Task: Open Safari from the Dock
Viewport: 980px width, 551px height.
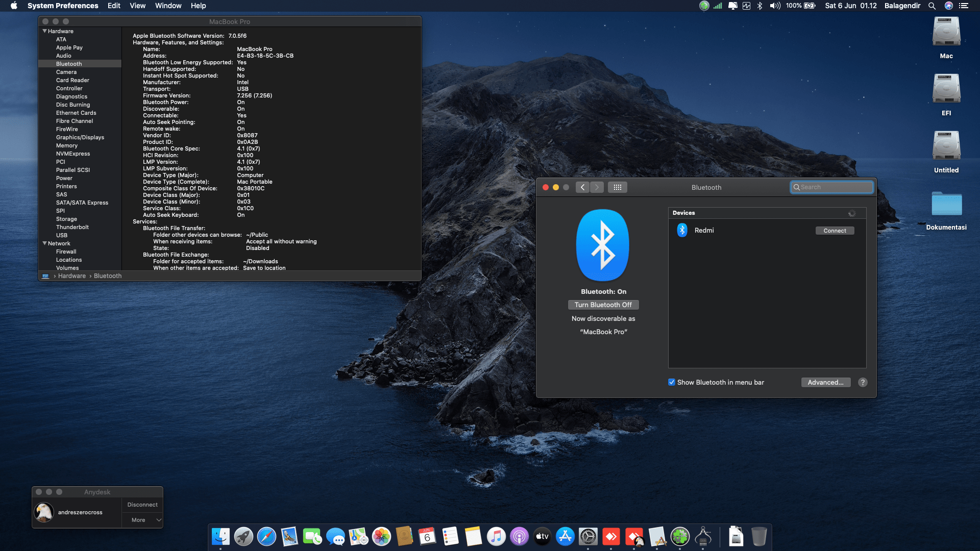Action: (266, 537)
